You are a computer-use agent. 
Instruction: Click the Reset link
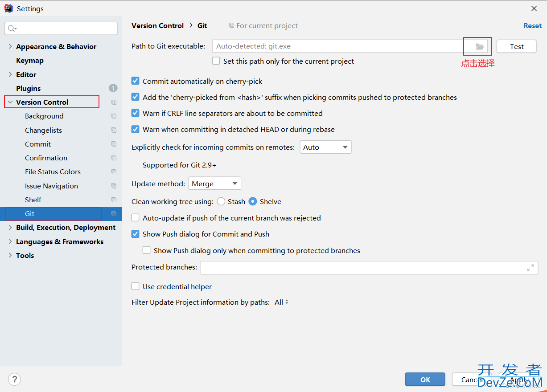[x=532, y=26]
